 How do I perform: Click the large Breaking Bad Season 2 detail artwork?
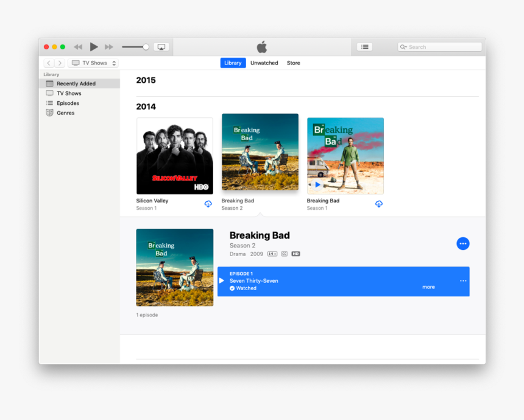tap(175, 268)
